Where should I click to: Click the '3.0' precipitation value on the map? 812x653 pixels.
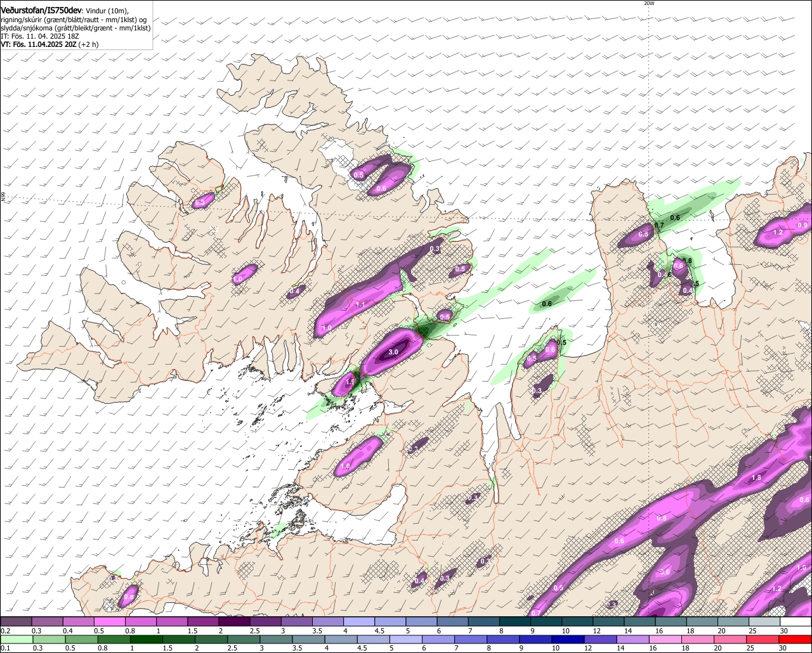(x=393, y=352)
